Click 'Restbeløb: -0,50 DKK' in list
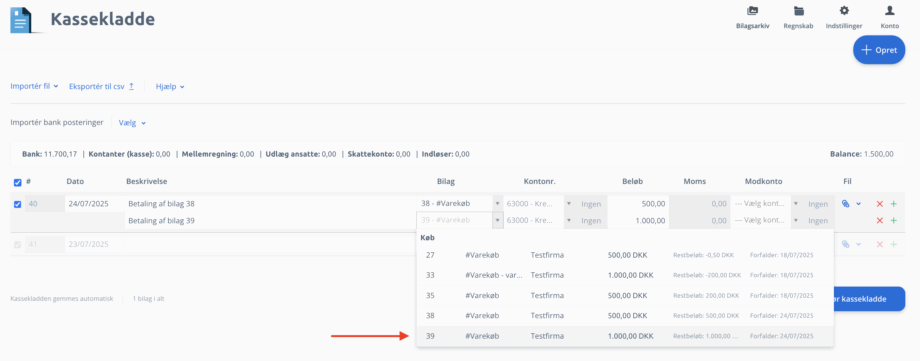The width and height of the screenshot is (920, 361). tap(703, 255)
